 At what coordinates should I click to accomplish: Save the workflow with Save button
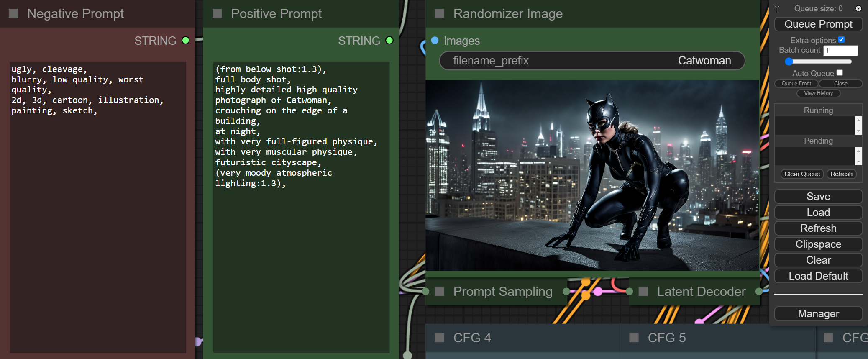tap(818, 197)
